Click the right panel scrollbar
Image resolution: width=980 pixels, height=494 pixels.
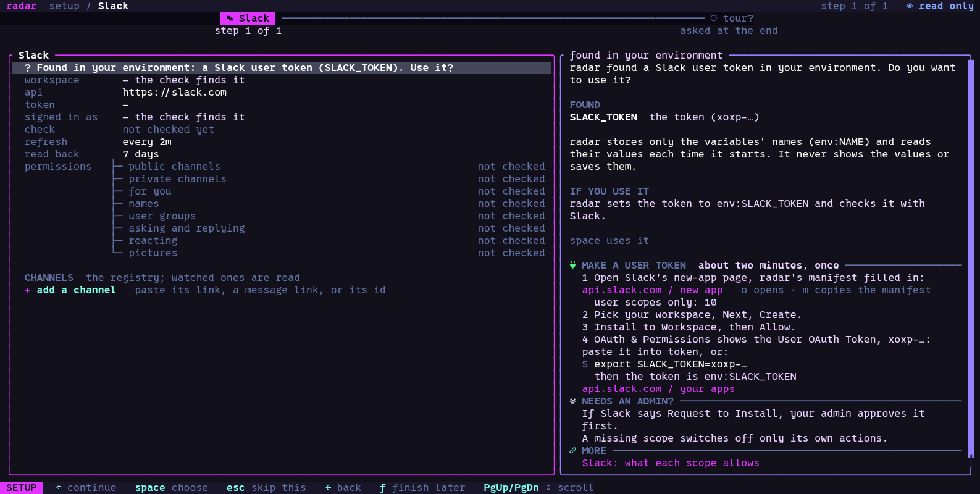971,259
